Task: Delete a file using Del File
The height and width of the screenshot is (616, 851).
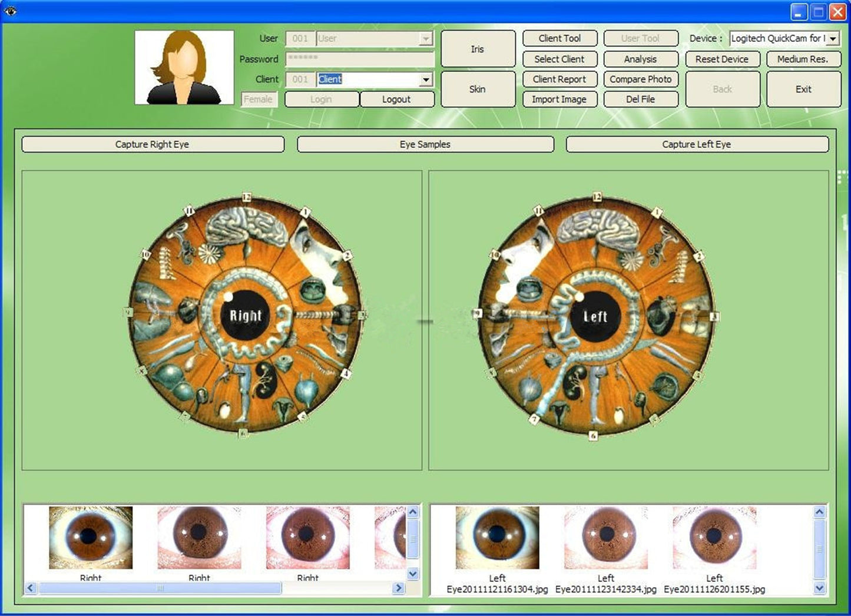Action: point(641,99)
